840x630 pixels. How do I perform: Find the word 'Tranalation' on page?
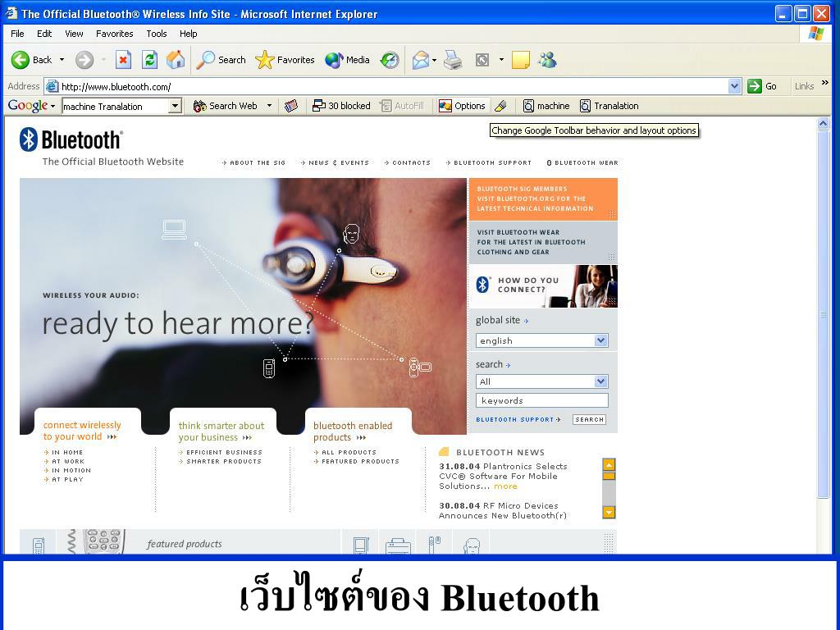[x=609, y=106]
